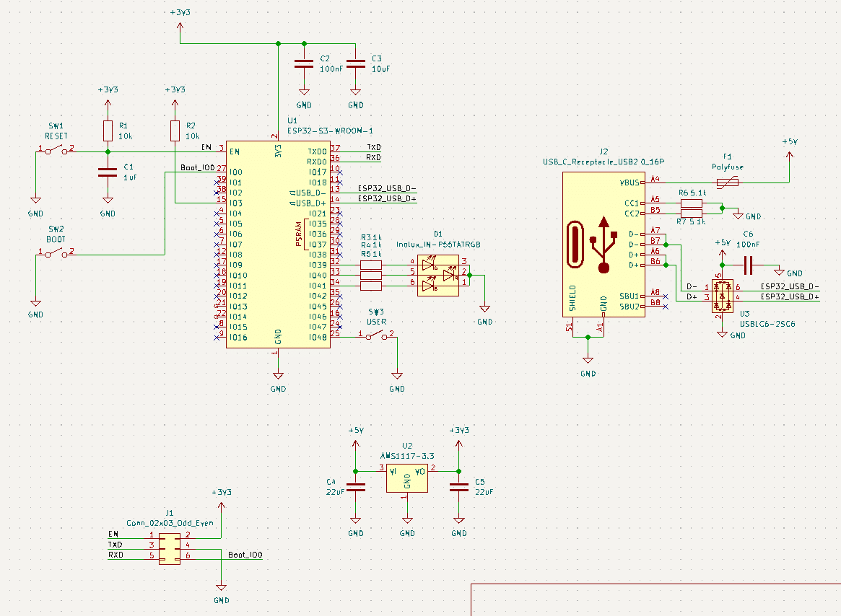Select the EN net label near U1 pin 3

pos(206,147)
